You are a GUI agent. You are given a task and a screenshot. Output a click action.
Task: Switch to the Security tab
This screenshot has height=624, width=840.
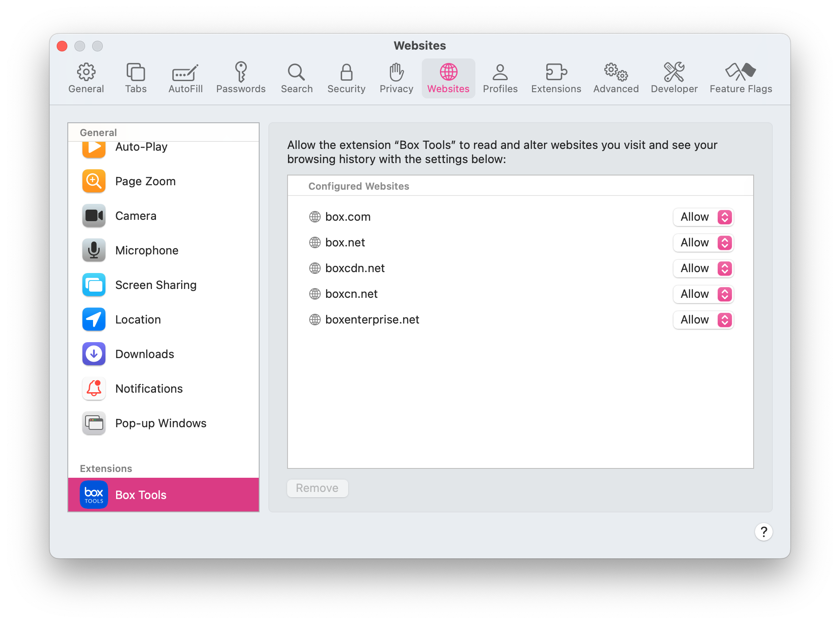coord(346,78)
